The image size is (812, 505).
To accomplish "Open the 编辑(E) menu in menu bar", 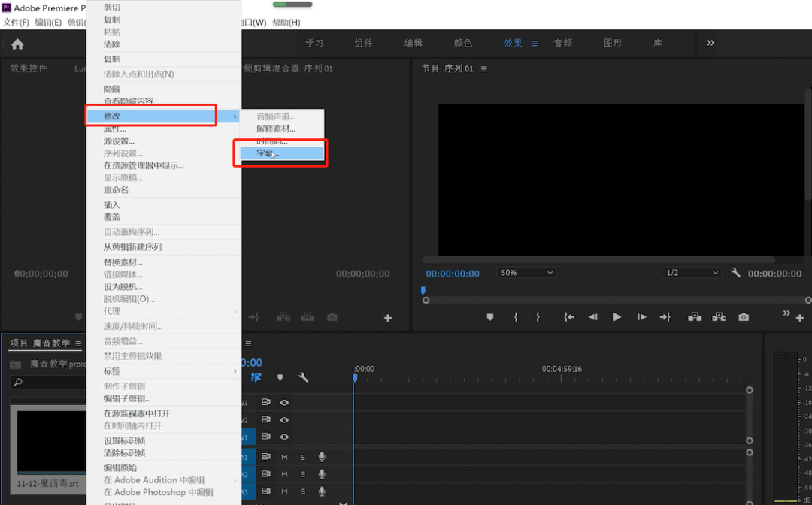I will pyautogui.click(x=48, y=23).
